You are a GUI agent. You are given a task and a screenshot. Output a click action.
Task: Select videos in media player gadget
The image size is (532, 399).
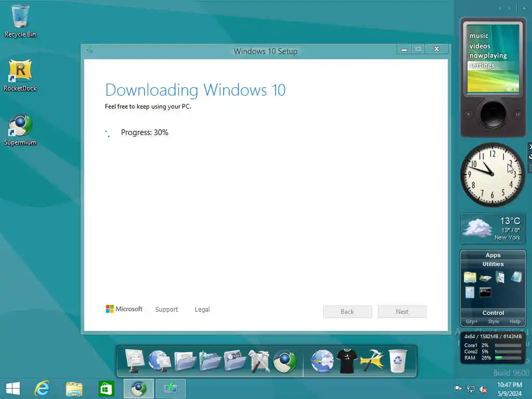(x=480, y=46)
